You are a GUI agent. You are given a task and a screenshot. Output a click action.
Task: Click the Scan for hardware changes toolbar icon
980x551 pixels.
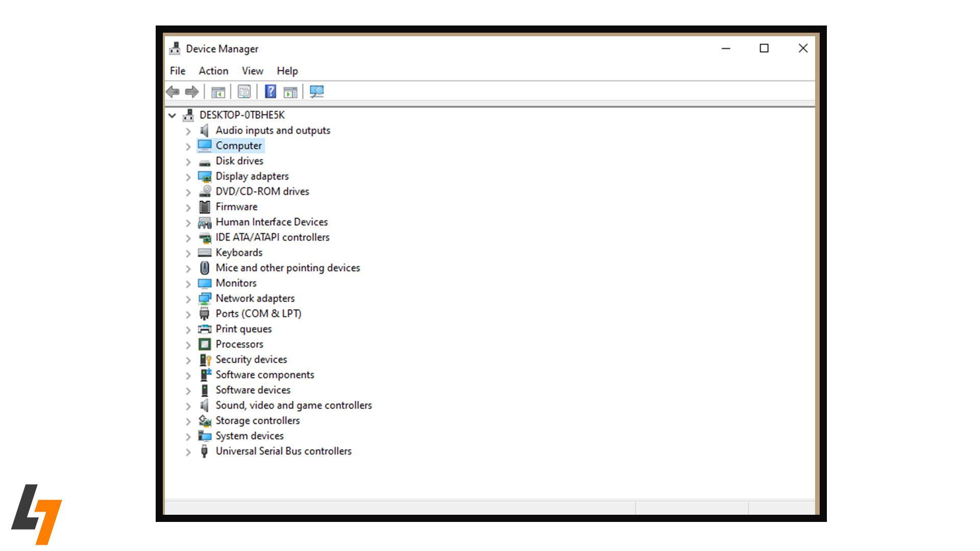click(x=316, y=92)
